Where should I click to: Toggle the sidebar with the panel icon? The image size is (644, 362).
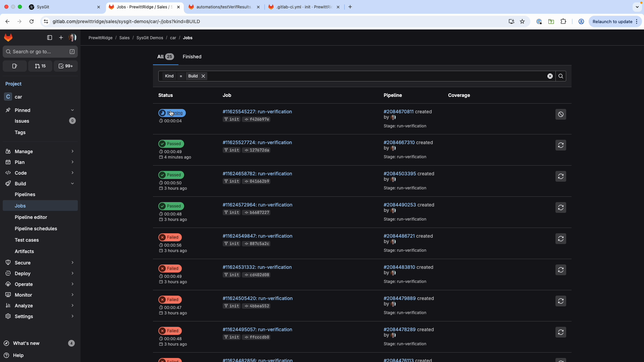(49, 38)
